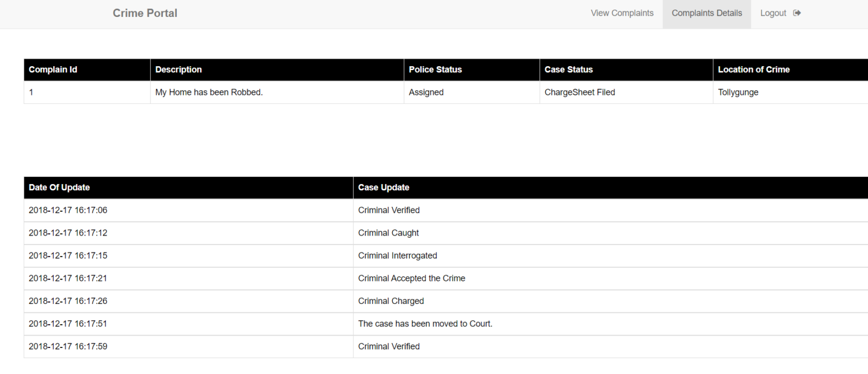Select the 'My Home has been Robbed.' description
Screen dimensions: 868x374
click(x=209, y=92)
